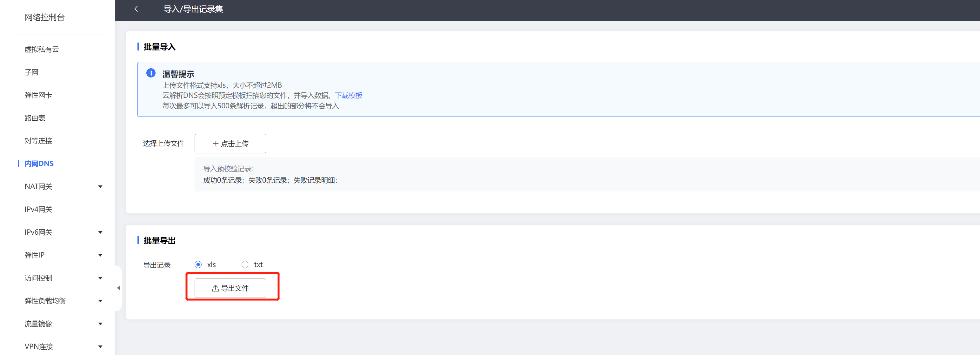Open 子网 in sidebar
Screen dimensions: 980x355
click(x=31, y=72)
